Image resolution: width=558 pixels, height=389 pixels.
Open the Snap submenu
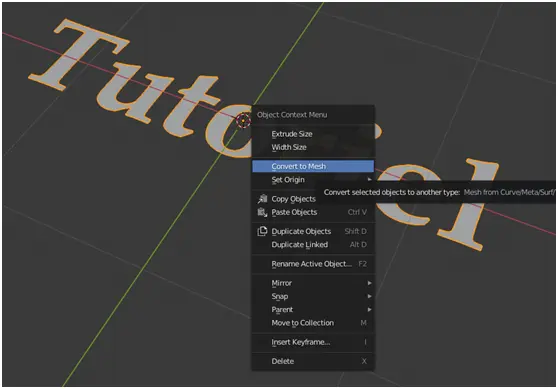click(313, 296)
